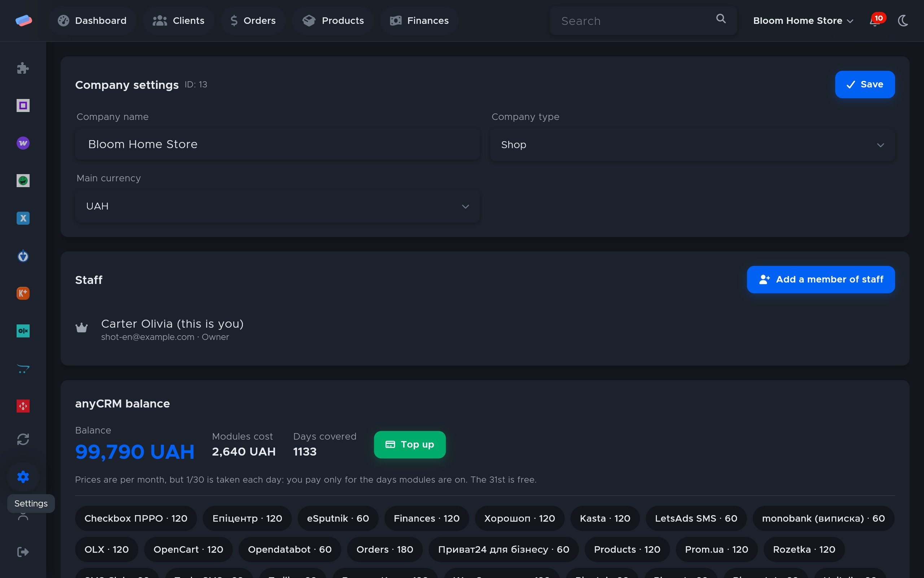This screenshot has width=924, height=578.
Task: Open the green round face icon in sidebar
Action: pyautogui.click(x=23, y=180)
